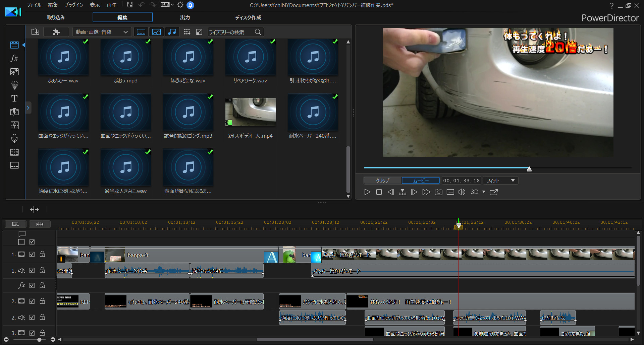Lock audio track 2
The width and height of the screenshot is (644, 345).
tap(42, 317)
